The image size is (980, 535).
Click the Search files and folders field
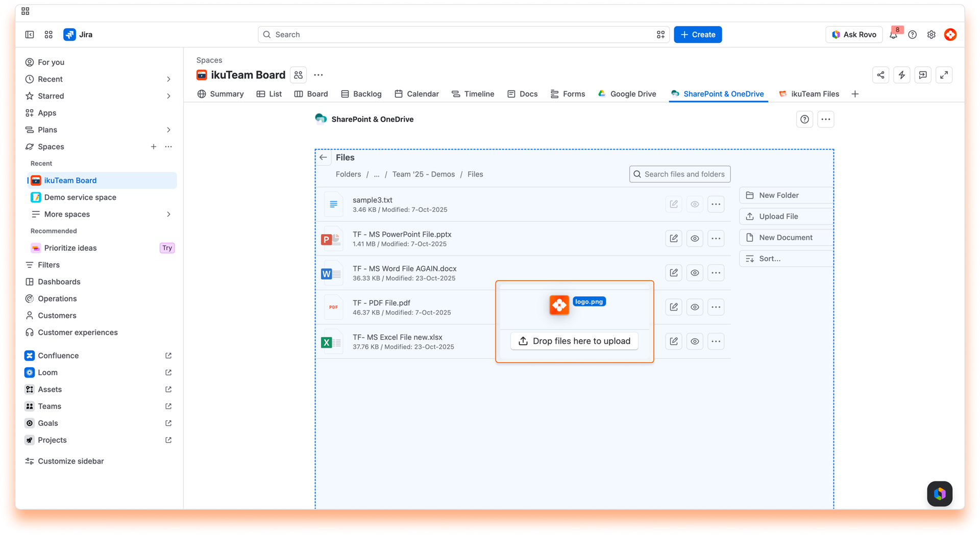[x=680, y=174]
